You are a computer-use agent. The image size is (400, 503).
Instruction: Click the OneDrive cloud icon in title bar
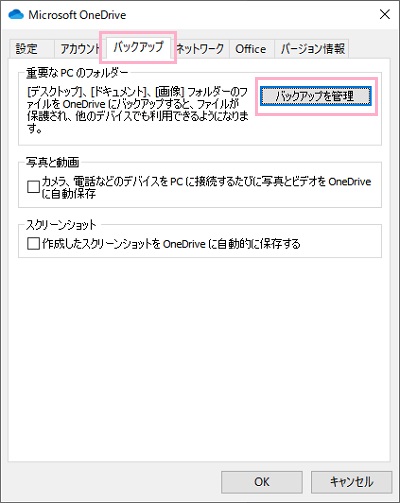[x=16, y=15]
